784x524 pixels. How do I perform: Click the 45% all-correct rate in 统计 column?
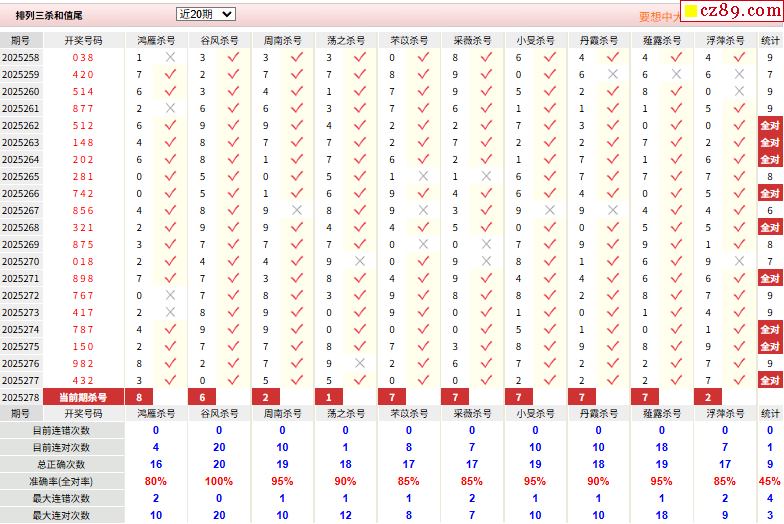(x=770, y=482)
